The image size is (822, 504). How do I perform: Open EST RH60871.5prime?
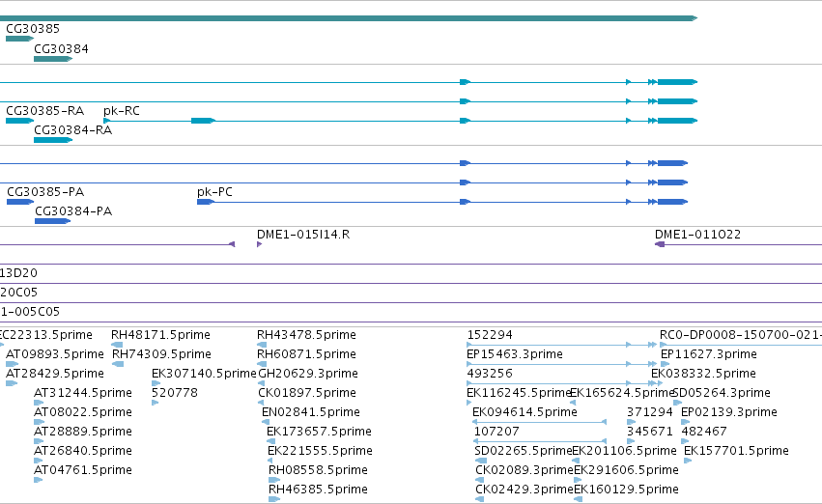(306, 354)
